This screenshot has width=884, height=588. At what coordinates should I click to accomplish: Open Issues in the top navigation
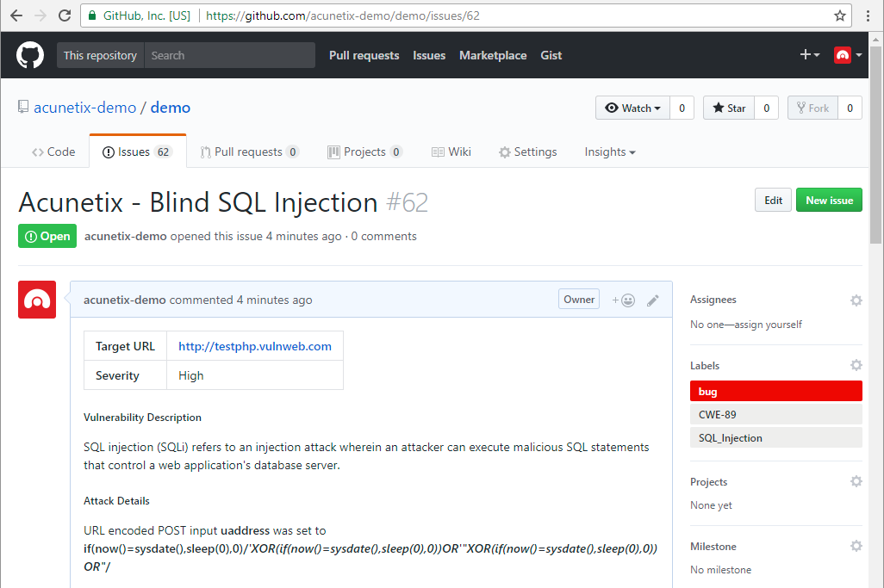click(429, 55)
